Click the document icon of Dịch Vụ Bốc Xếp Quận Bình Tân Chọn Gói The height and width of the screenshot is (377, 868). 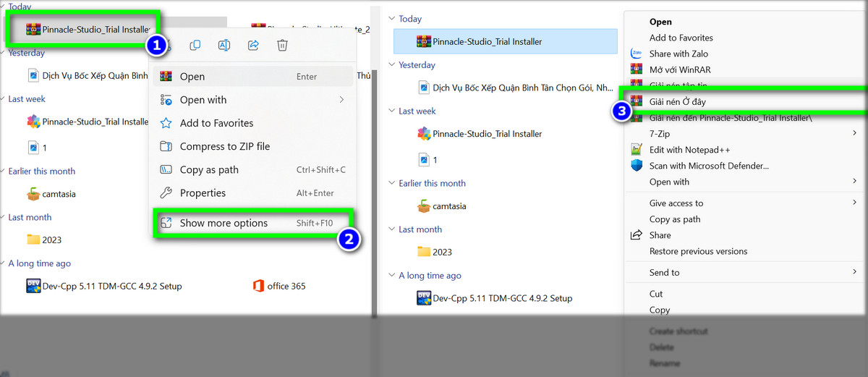click(x=424, y=88)
